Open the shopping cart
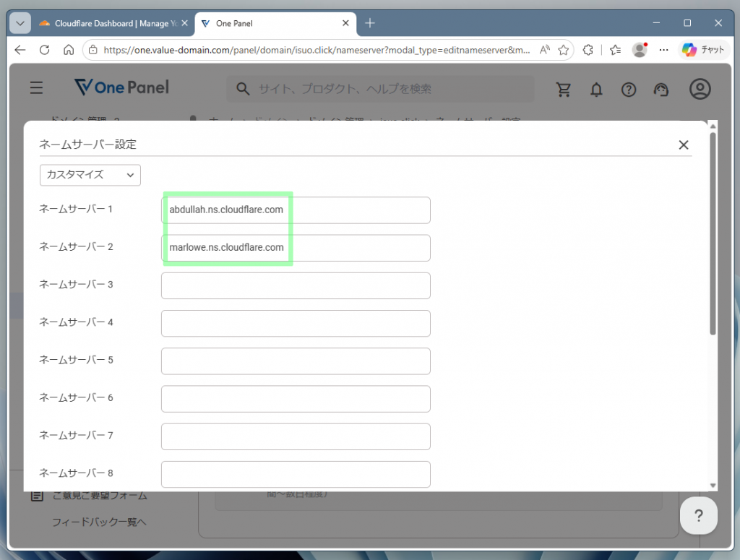Image resolution: width=740 pixels, height=560 pixels. click(564, 89)
